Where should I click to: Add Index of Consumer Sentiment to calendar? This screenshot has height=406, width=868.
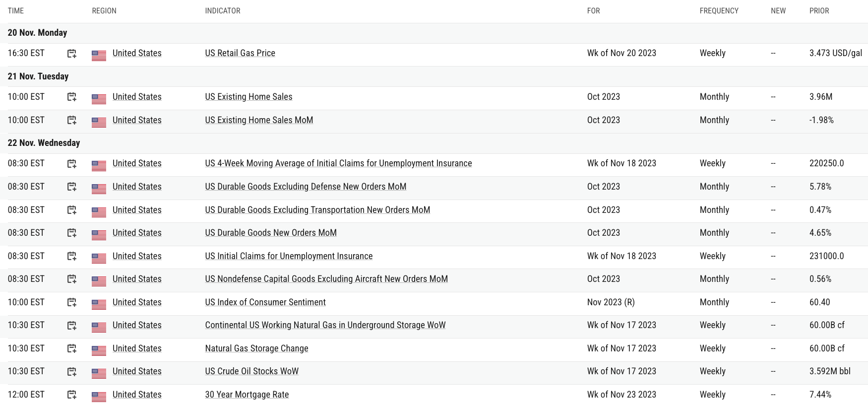72,303
